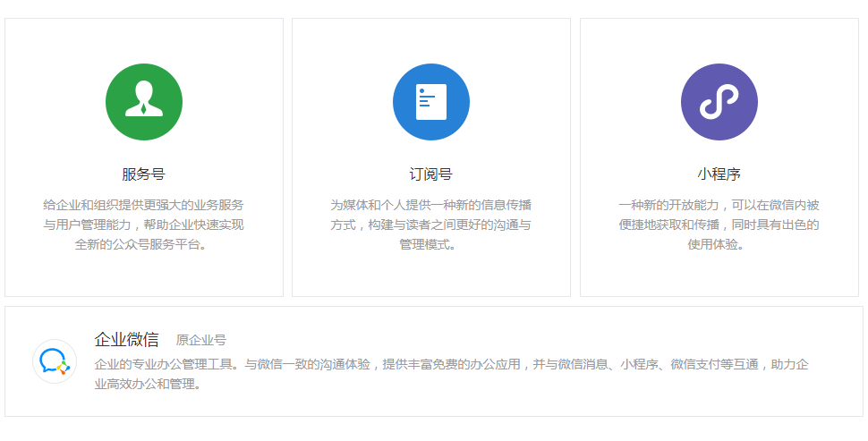The height and width of the screenshot is (441, 868).
Task: Choose the 小程序 title
Action: (719, 174)
